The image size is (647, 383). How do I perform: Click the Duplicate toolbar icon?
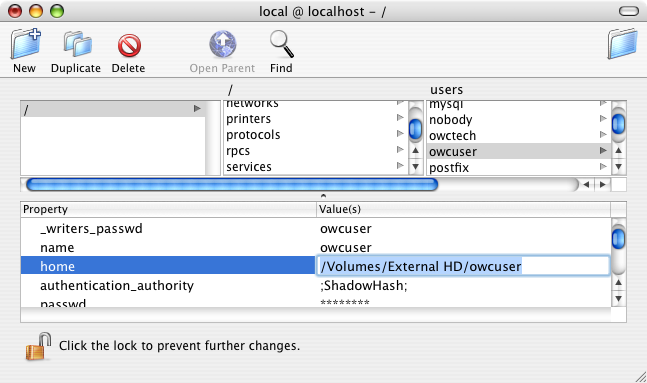tap(77, 44)
